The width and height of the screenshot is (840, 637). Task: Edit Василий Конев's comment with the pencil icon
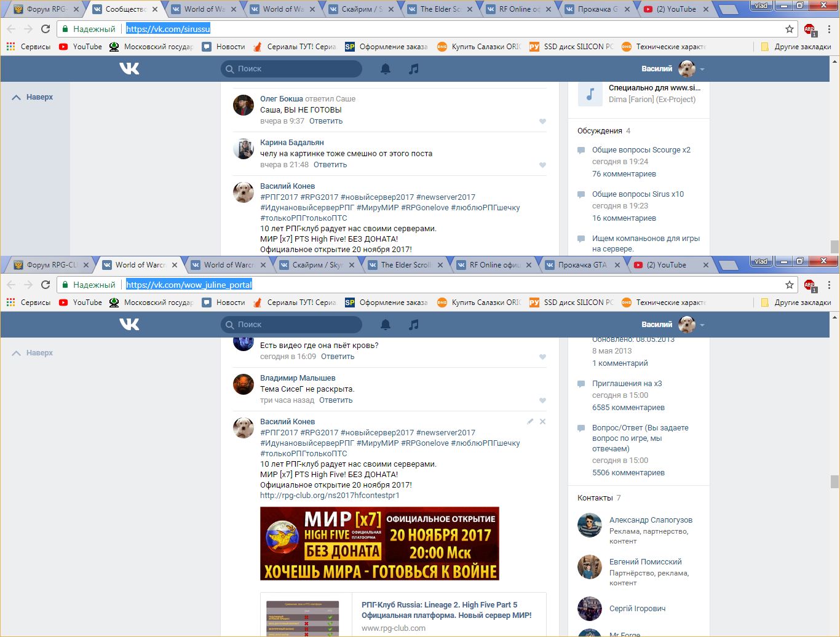[530, 422]
